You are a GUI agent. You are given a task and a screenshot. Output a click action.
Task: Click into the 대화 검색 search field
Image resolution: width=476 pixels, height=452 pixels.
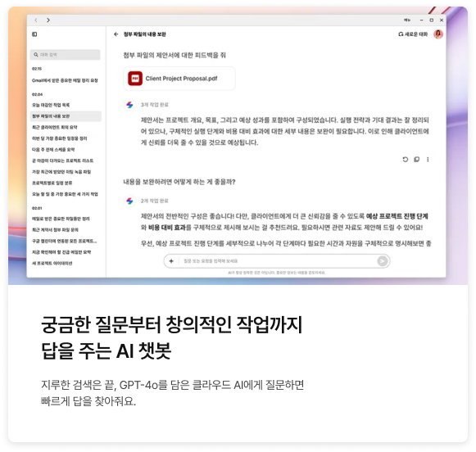pos(65,55)
